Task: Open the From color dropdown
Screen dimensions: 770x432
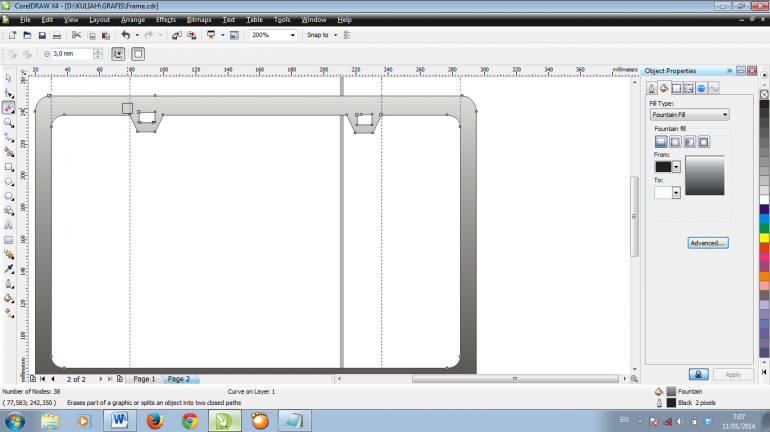Action: click(676, 167)
